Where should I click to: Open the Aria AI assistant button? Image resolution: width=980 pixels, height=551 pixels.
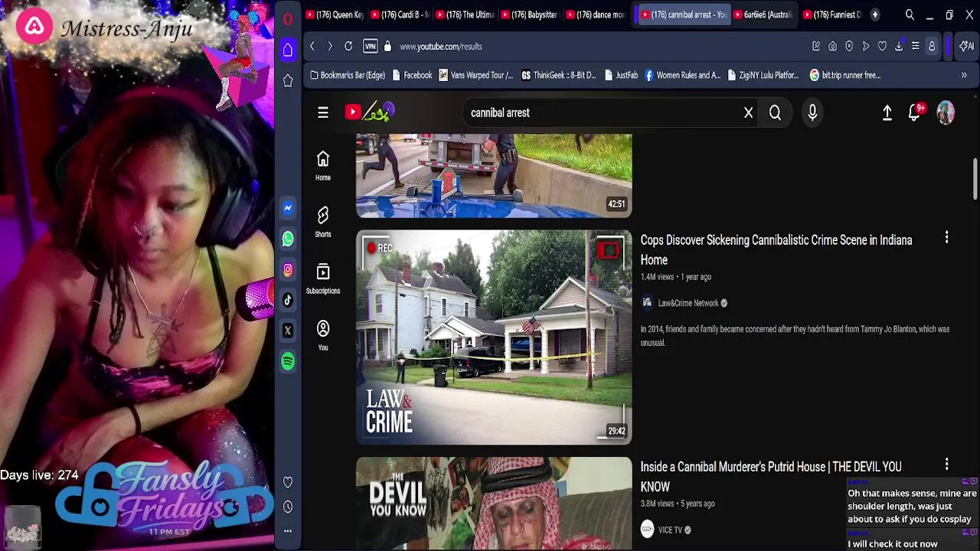click(x=968, y=47)
